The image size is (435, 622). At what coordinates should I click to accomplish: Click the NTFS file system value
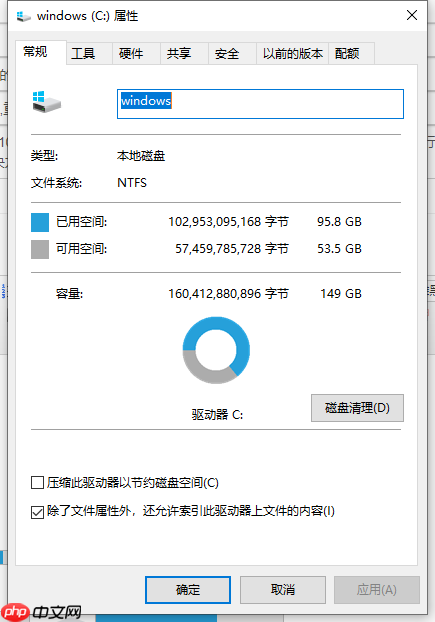[x=132, y=183]
